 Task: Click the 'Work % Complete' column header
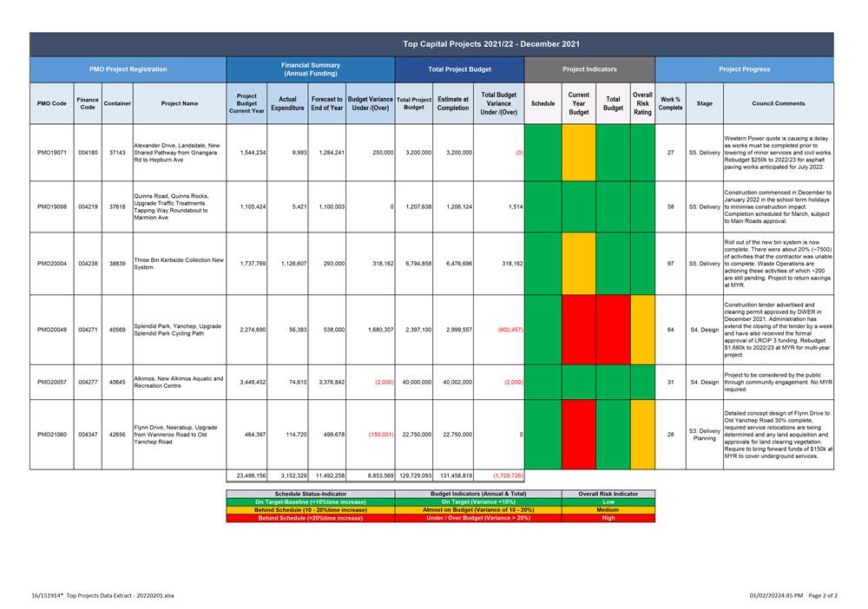tap(670, 103)
